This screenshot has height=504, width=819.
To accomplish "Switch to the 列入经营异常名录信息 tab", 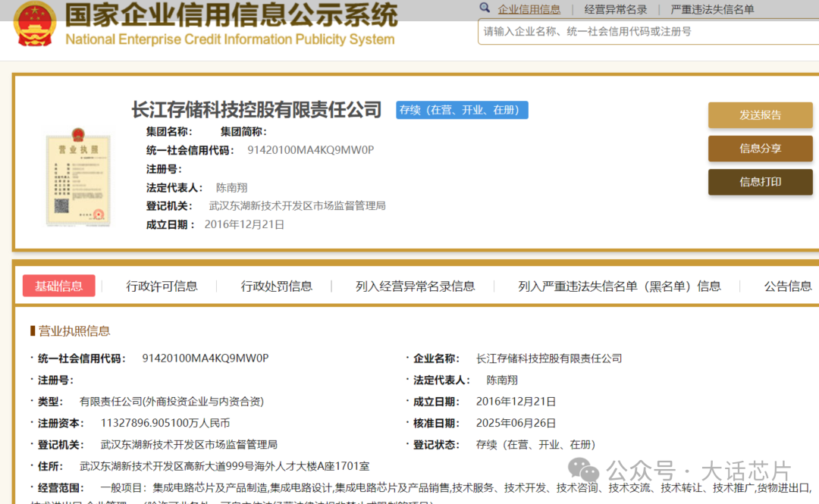I will (415, 286).
